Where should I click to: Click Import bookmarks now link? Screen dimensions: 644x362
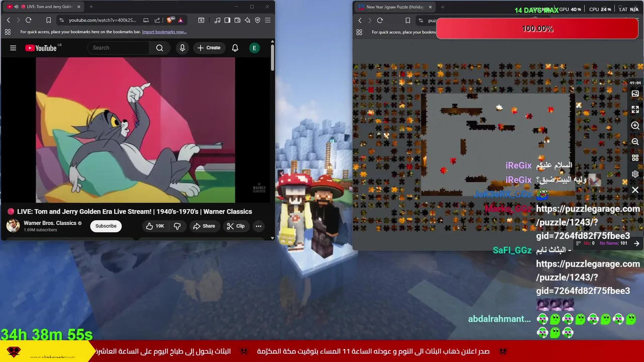(x=164, y=32)
